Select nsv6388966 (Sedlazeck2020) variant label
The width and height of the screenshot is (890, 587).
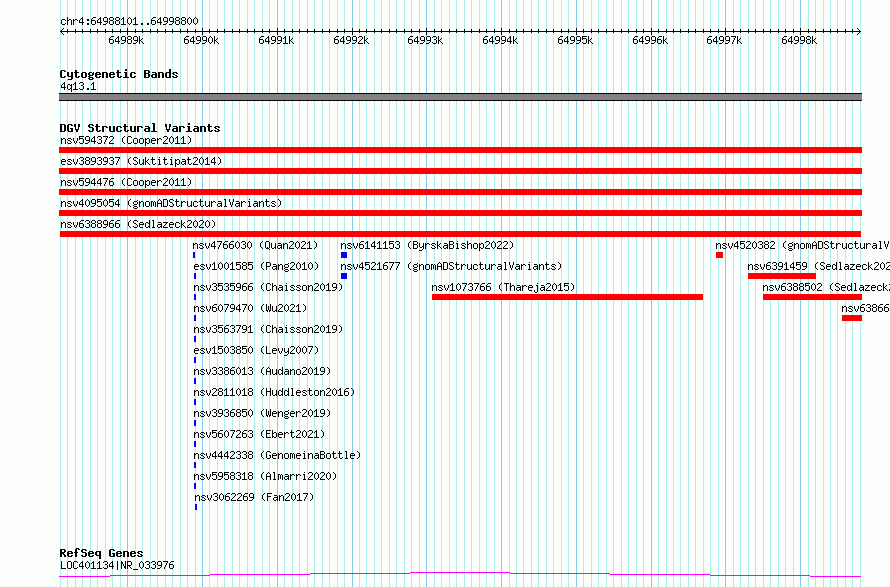coord(138,224)
